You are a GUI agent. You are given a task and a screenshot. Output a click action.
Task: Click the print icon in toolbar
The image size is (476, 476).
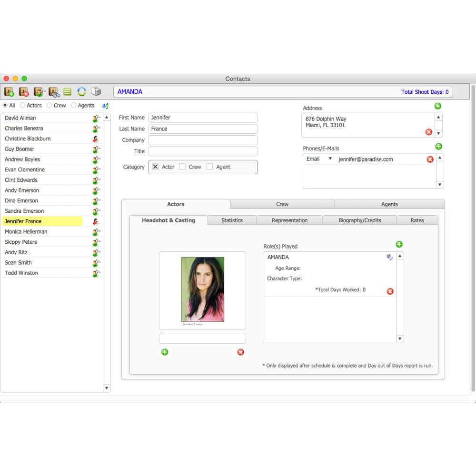(x=96, y=92)
